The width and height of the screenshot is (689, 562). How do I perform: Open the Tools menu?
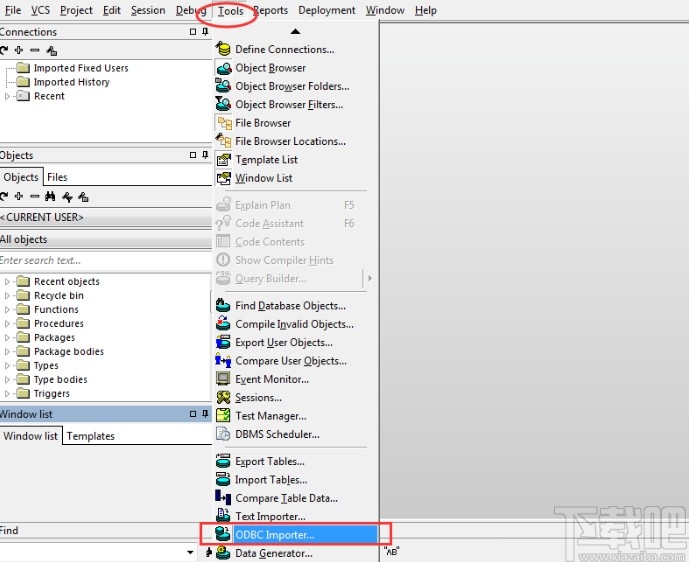click(x=230, y=11)
